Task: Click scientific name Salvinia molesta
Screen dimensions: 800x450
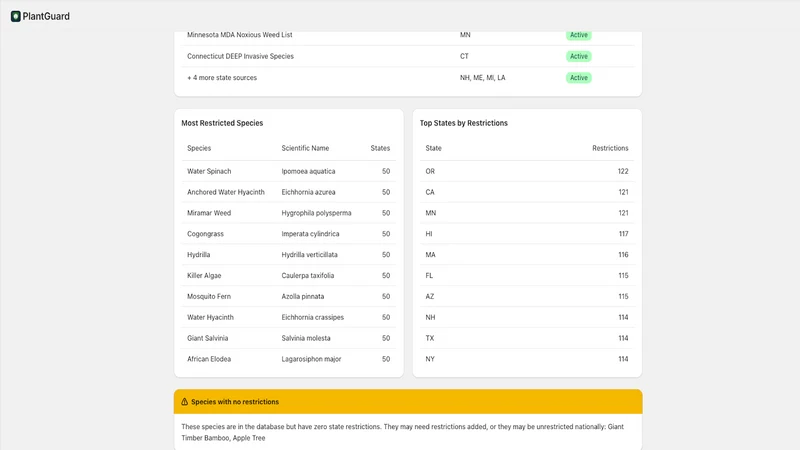Action: point(306,338)
